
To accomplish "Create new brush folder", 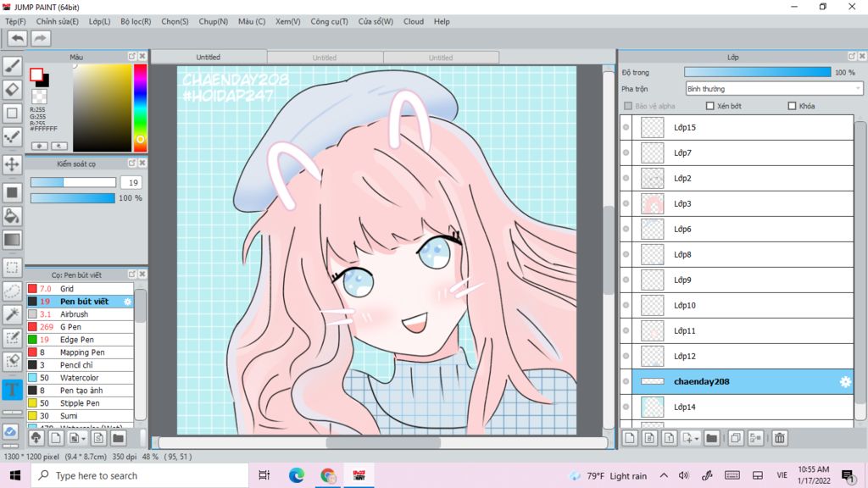I will pyautogui.click(x=118, y=438).
